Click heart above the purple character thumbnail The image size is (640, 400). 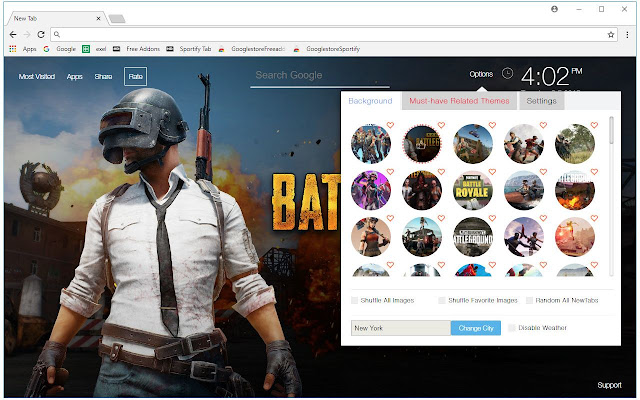point(390,172)
